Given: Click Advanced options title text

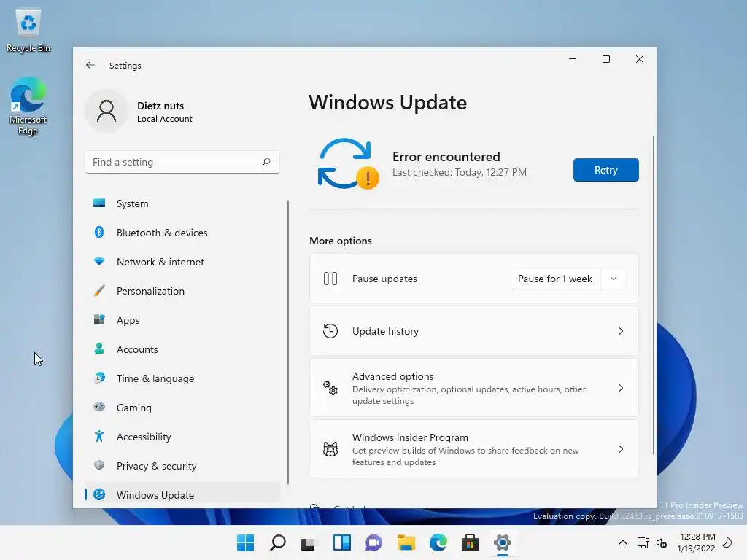Looking at the screenshot, I should 392,376.
